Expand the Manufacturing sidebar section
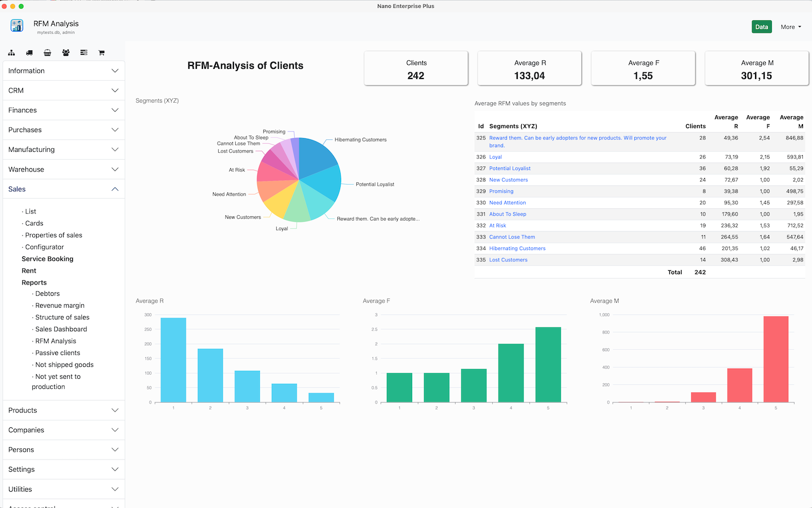This screenshot has height=508, width=812. coord(64,150)
